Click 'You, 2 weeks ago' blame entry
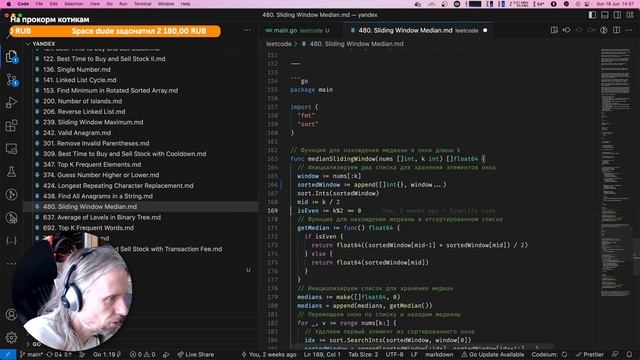This screenshot has height=360, width=640. (269, 354)
